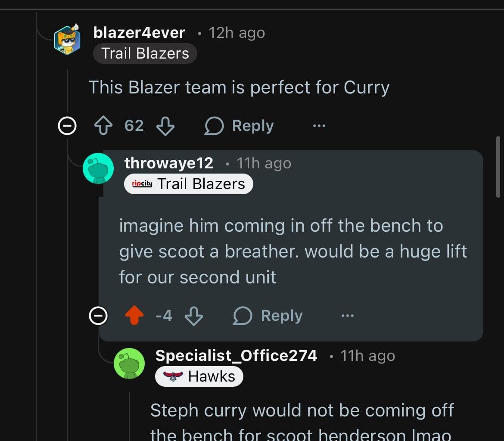Click the Hawks flair badge

(199, 376)
